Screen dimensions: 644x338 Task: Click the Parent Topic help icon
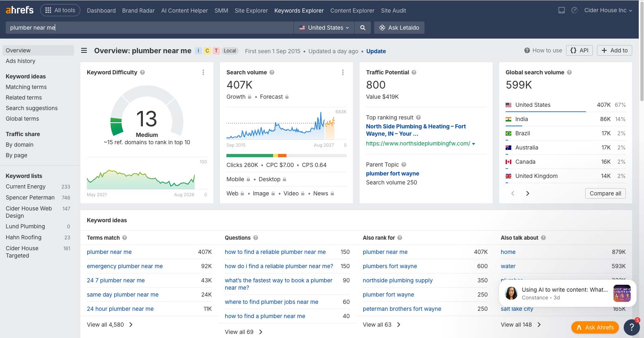(404, 165)
